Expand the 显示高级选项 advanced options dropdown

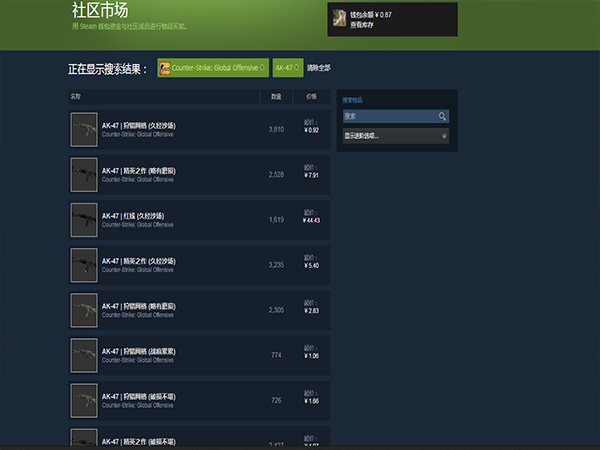(396, 136)
